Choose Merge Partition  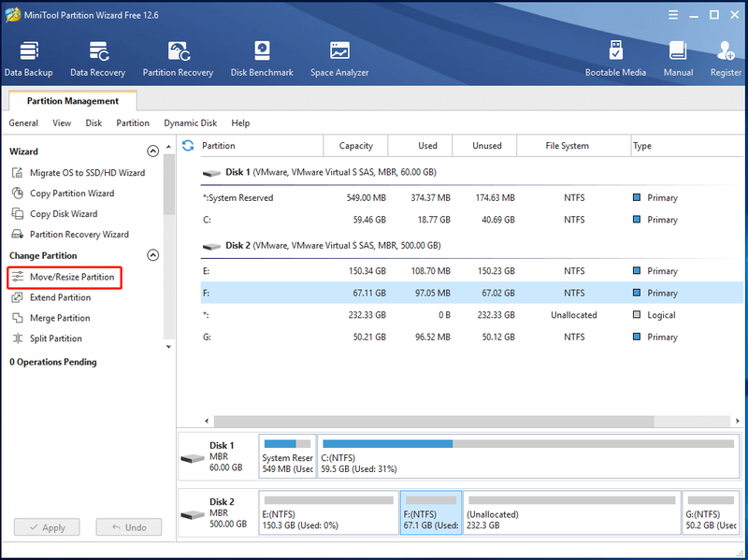coord(50,318)
